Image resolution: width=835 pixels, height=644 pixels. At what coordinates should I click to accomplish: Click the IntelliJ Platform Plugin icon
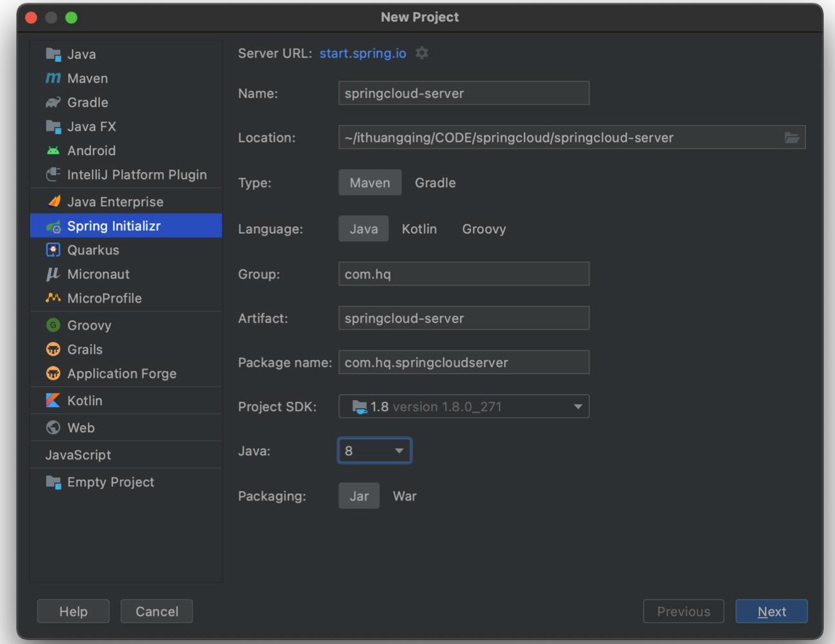coord(53,175)
